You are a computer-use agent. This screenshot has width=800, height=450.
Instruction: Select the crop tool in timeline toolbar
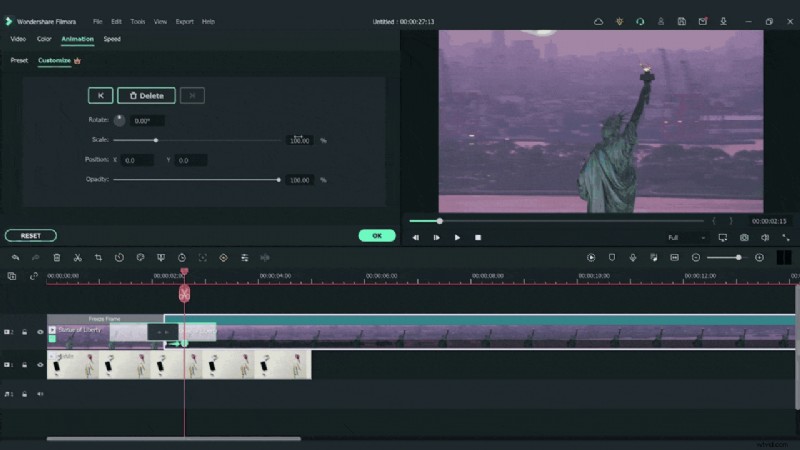(x=98, y=257)
